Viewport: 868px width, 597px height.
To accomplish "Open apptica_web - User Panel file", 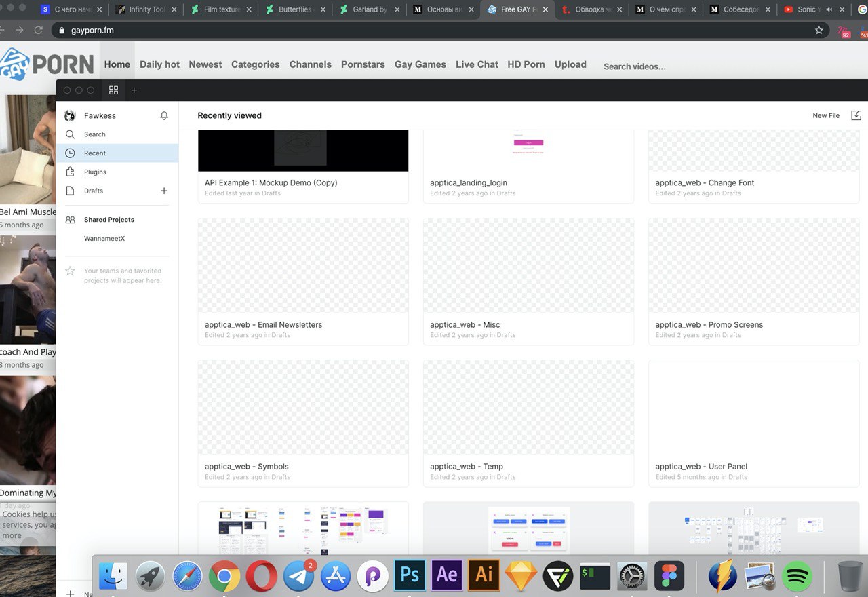I will (x=754, y=423).
